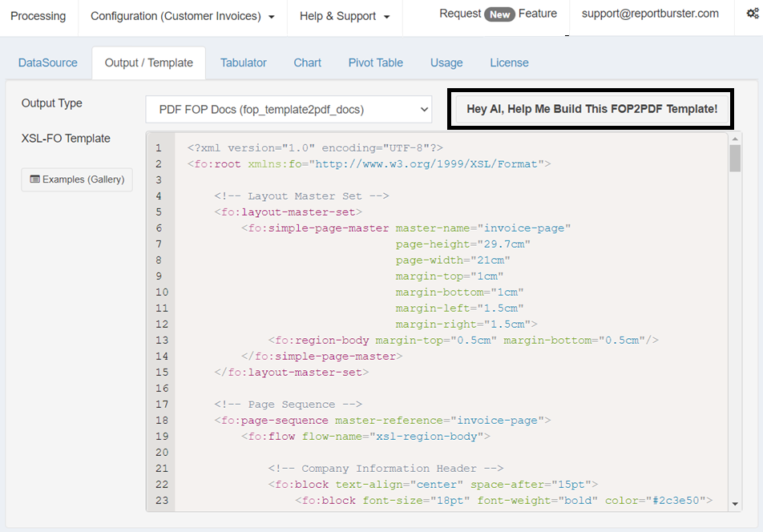
Task: Open the License tab
Action: (x=509, y=62)
